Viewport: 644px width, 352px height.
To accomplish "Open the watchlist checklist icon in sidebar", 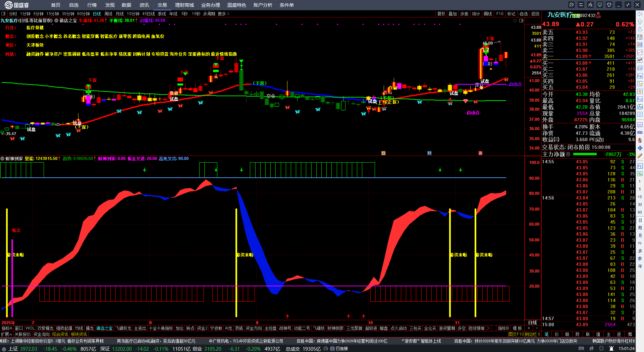I will [640, 37].
